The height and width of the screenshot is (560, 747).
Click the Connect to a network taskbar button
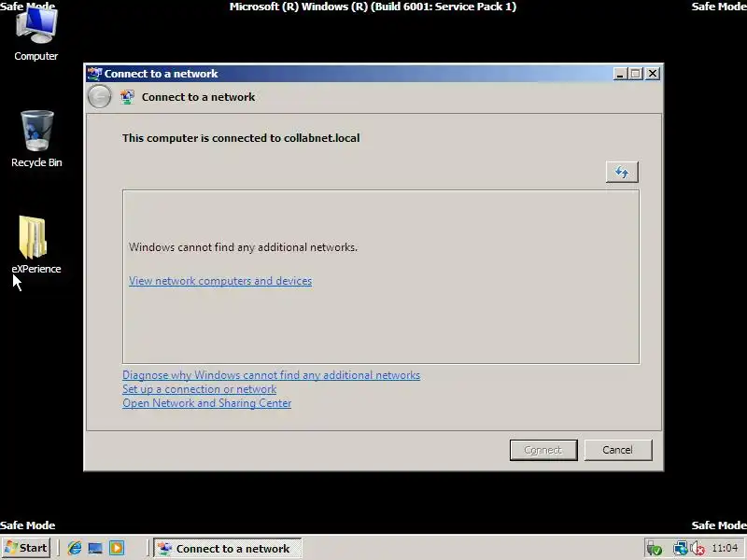(227, 548)
